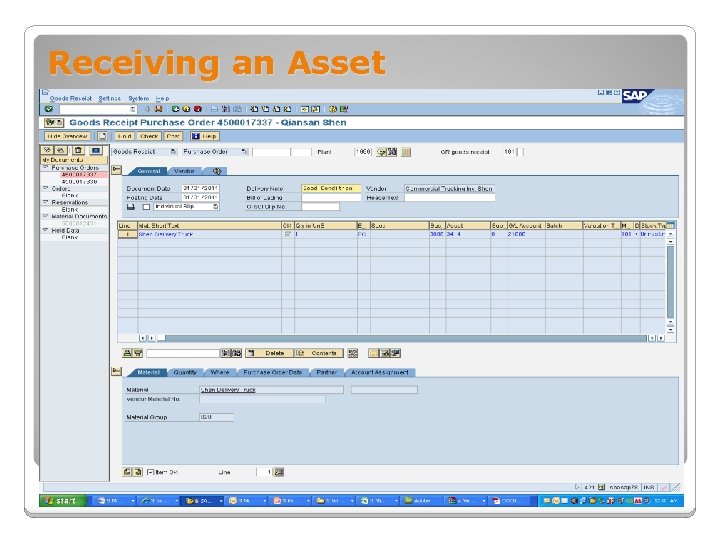Screen dimensions: 720x540
Task: Click the table settings icon at grid corner
Action: pyautogui.click(x=671, y=225)
